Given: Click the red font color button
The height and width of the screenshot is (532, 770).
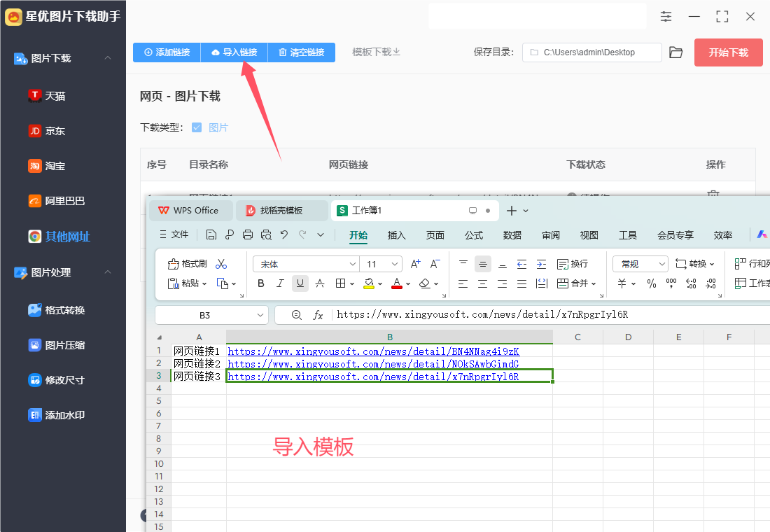Looking at the screenshot, I should 397,283.
